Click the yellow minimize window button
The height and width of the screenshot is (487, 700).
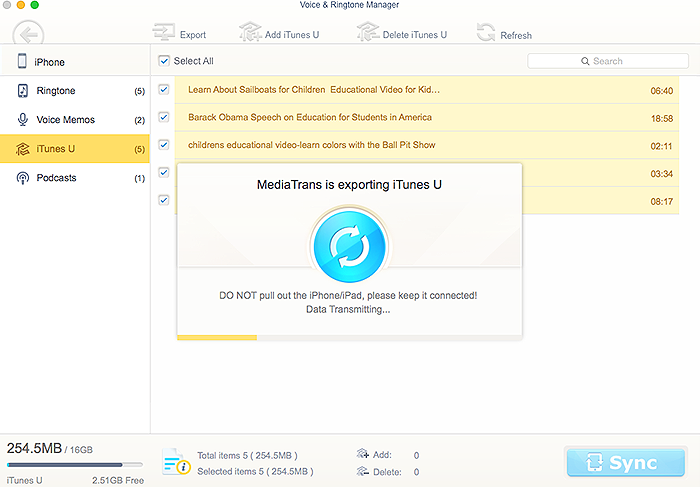[x=21, y=4]
